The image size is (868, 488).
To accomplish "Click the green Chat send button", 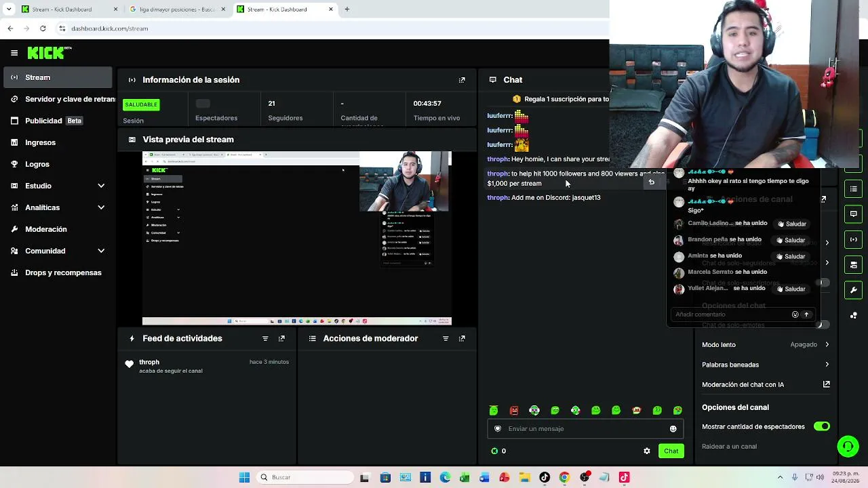I will (671, 451).
